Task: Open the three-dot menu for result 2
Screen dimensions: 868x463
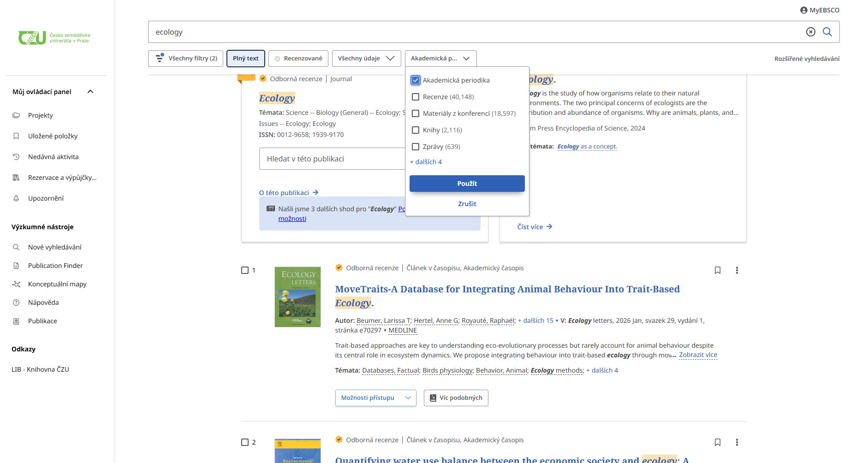Action: [x=737, y=442]
